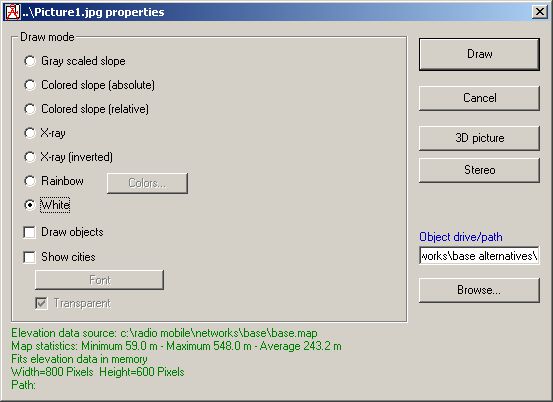Cancel the picture properties dialog

(x=479, y=98)
